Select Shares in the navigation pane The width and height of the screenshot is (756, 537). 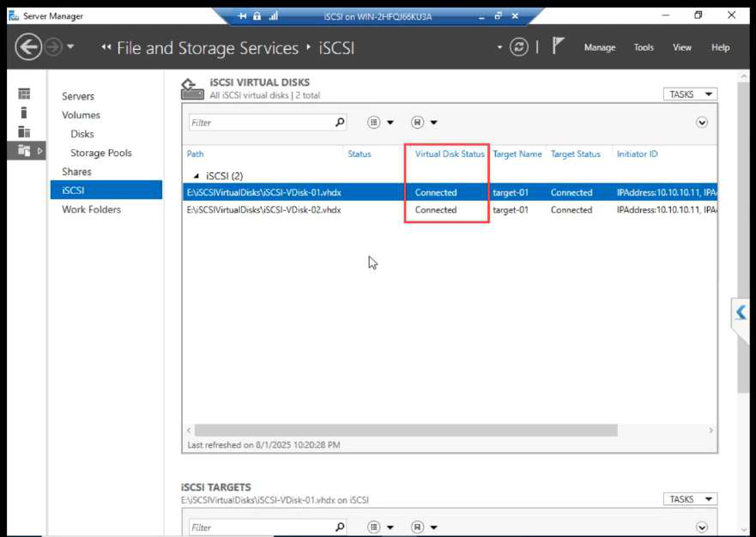pos(76,171)
